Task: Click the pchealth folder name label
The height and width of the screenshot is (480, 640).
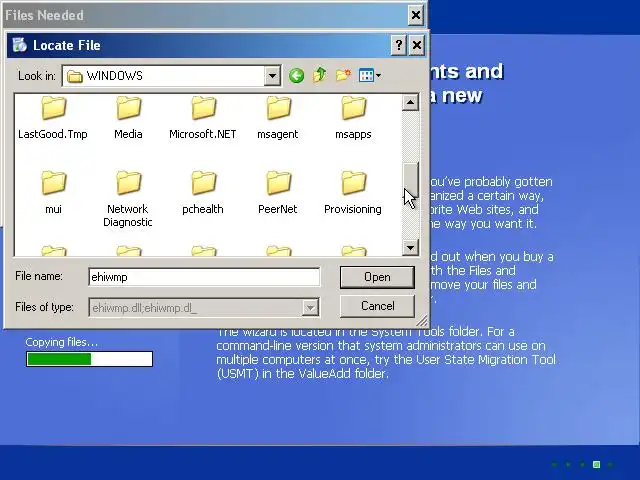Action: [x=202, y=209]
